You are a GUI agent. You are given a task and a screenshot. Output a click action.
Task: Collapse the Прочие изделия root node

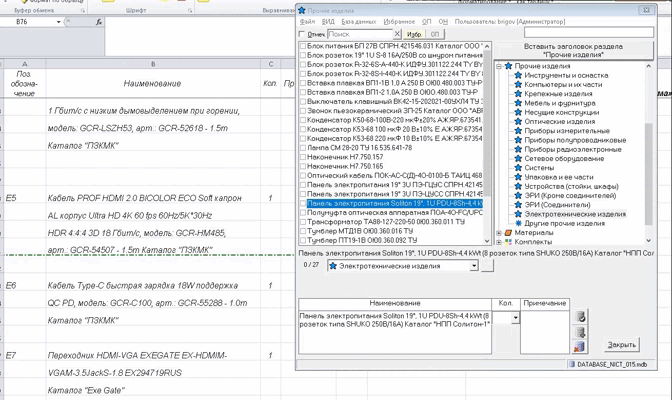click(499, 66)
